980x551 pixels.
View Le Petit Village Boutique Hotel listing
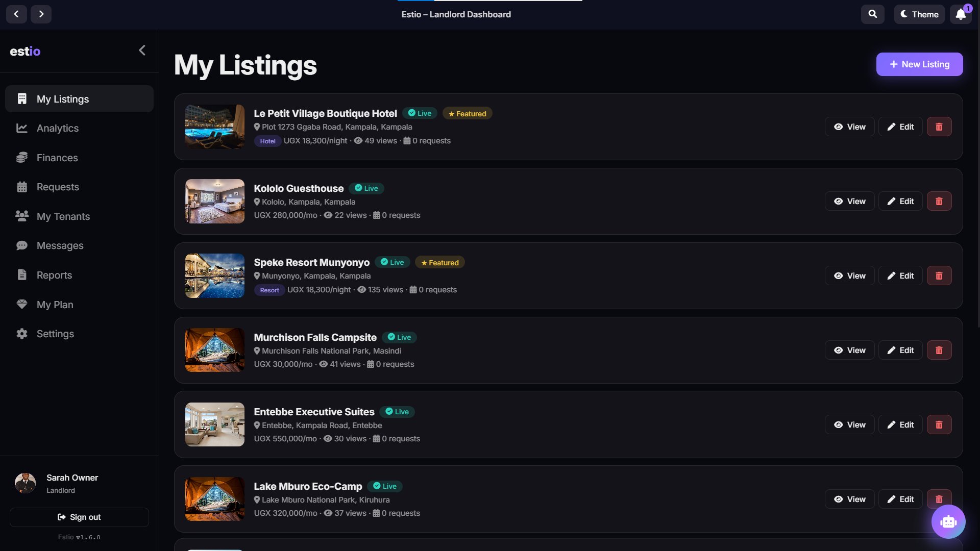pyautogui.click(x=849, y=127)
